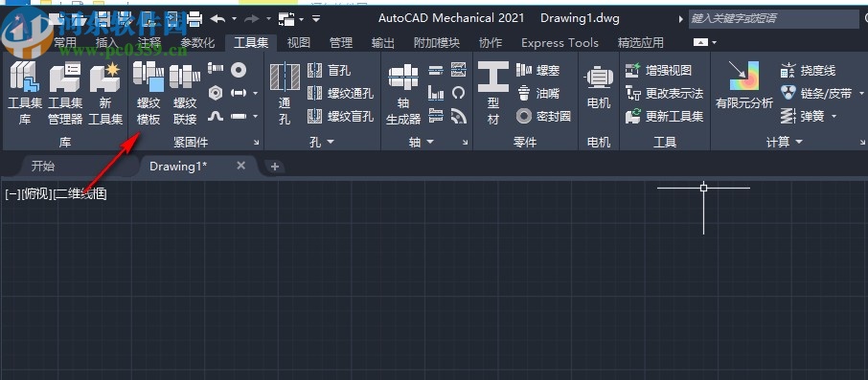The image size is (868, 380).
Task: Expand the rod-style fastener dropdown arrow
Action: [x=255, y=116]
